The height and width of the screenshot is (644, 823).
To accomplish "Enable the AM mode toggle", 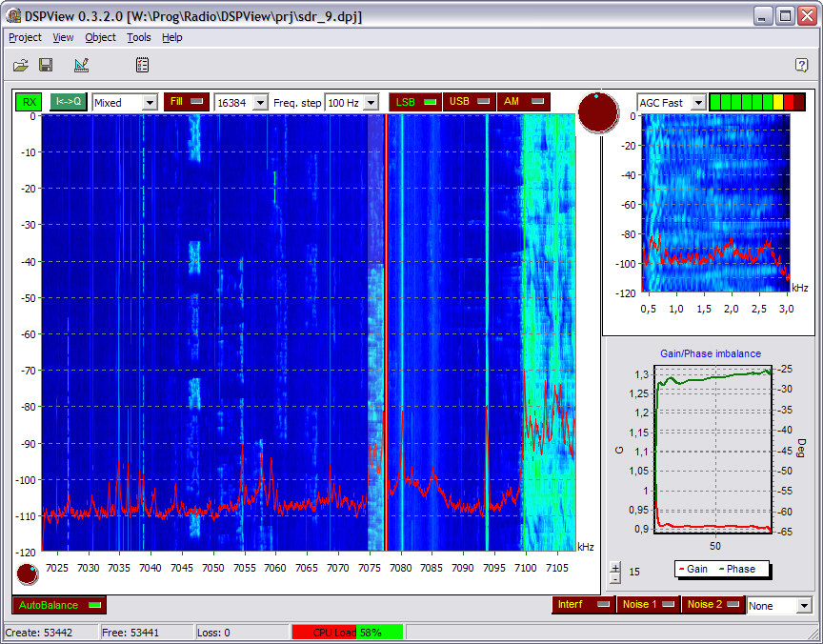I will pos(523,102).
